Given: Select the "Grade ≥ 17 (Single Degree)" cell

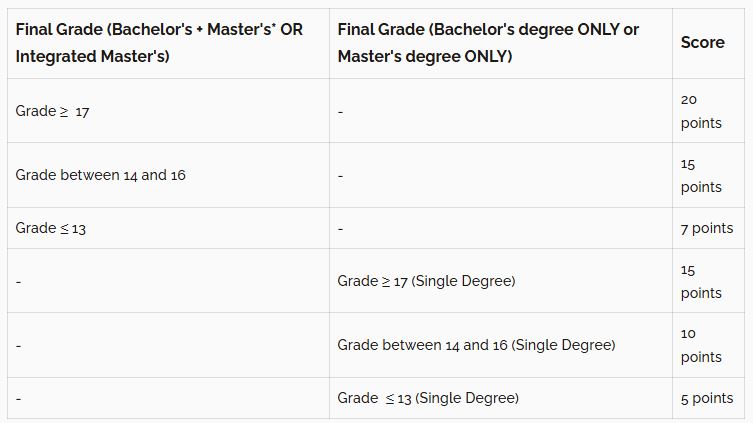Looking at the screenshot, I should click(427, 281).
